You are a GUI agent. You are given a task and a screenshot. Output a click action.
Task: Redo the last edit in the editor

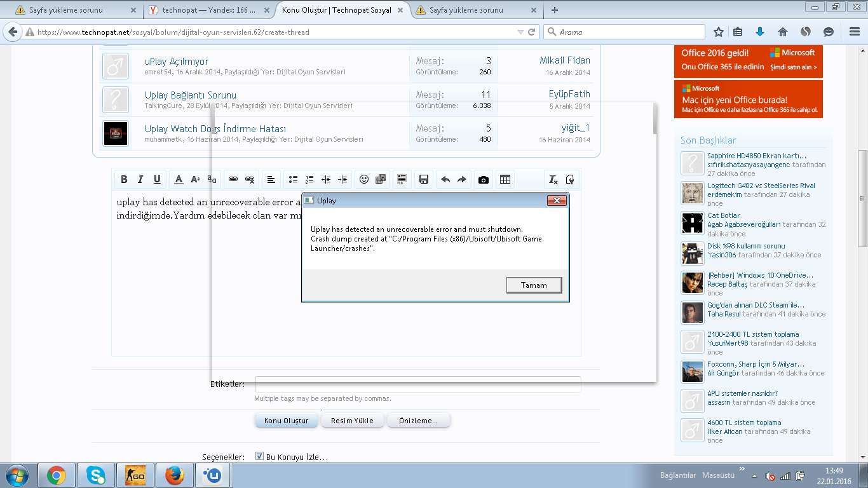click(462, 180)
